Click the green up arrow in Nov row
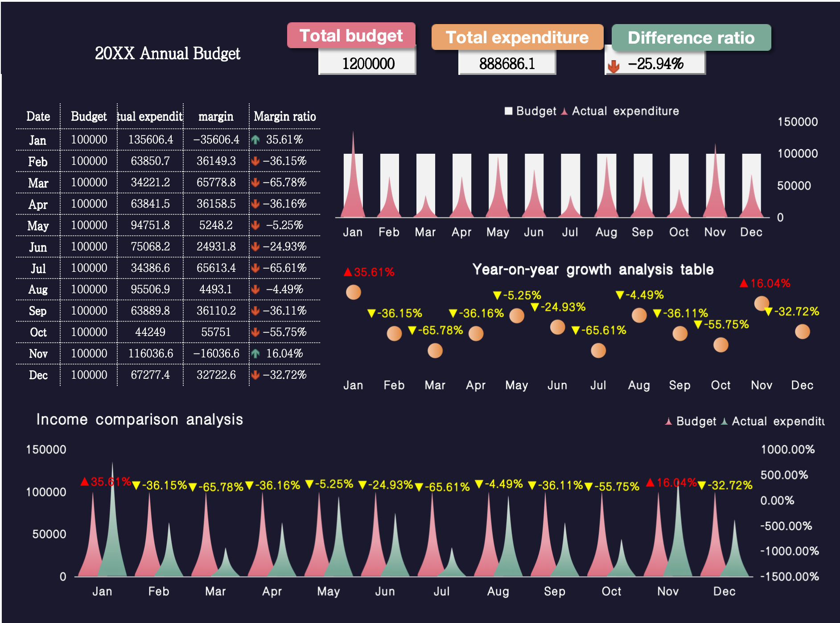This screenshot has height=623, width=840. pyautogui.click(x=255, y=354)
